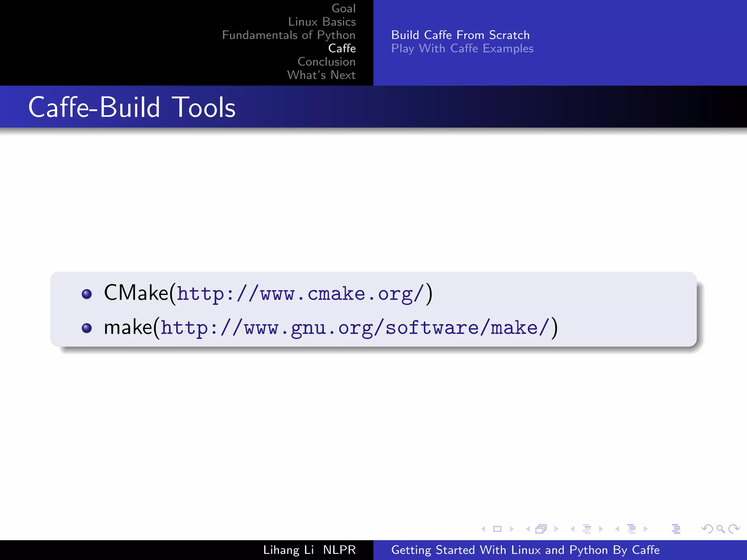Click the Caffe-Build Tools frame title
747x560 pixels.
coord(132,107)
